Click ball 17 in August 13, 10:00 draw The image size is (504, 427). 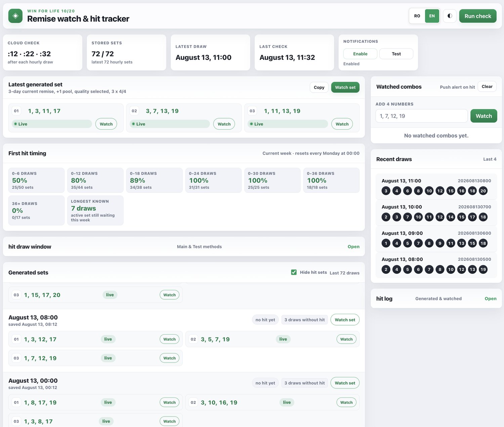click(x=472, y=217)
